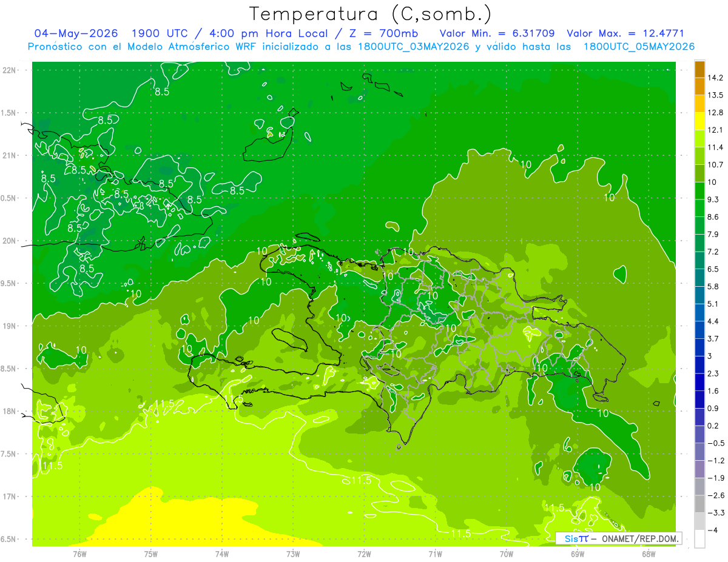
Task: Click the SisTT - ONAMET/REP.DOM. logo box
Action: coord(618,538)
